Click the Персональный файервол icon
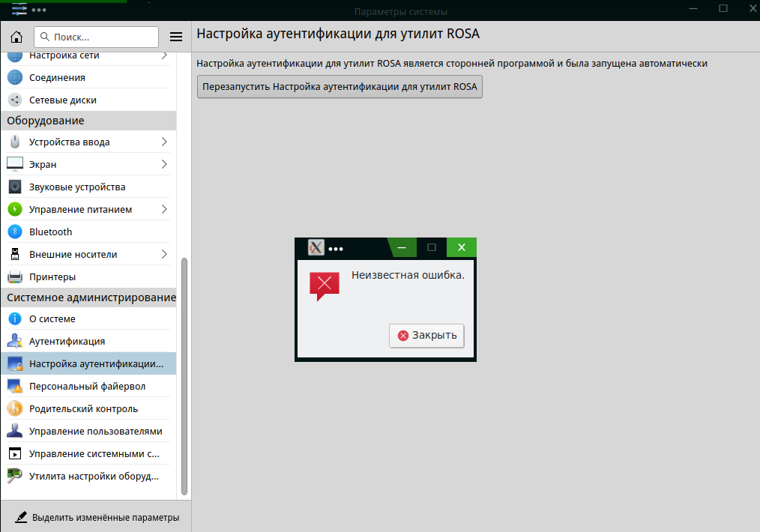Viewport: 760px width, 532px height. pos(15,386)
